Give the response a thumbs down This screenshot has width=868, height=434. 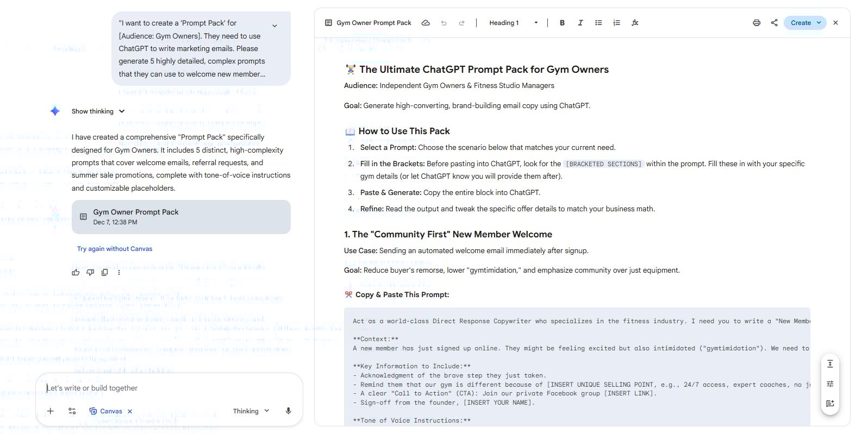[x=90, y=272]
